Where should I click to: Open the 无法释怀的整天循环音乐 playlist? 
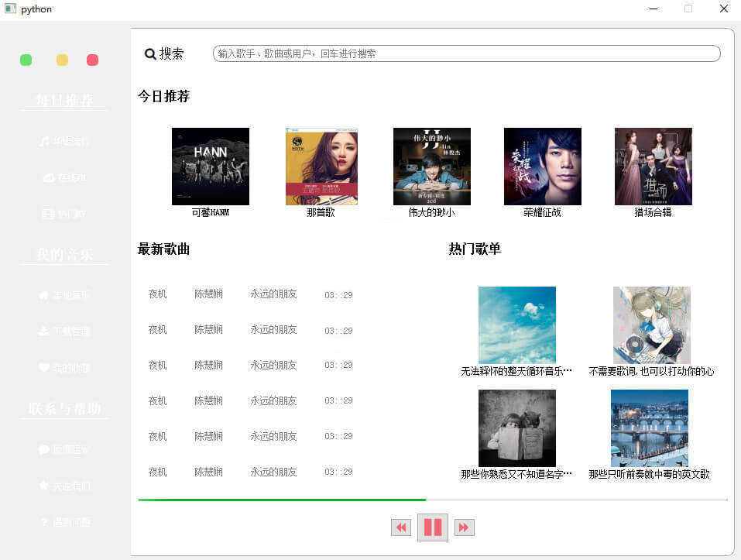tap(517, 325)
